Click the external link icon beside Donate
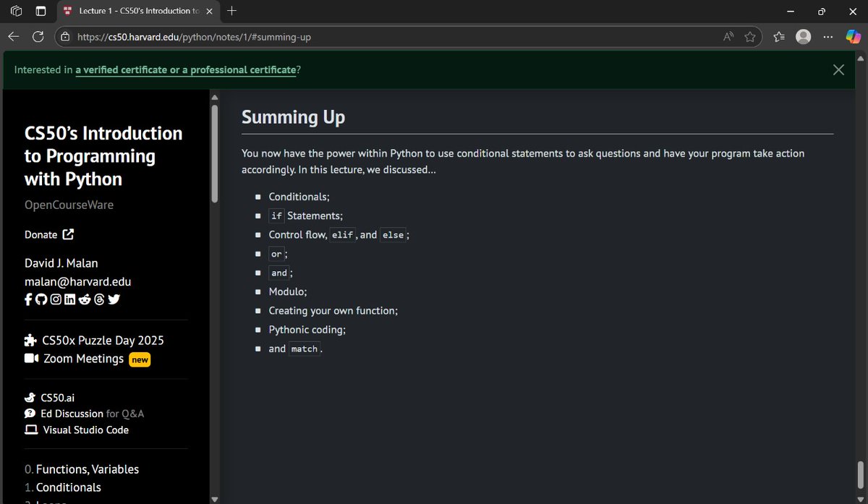The image size is (868, 504). (68, 234)
